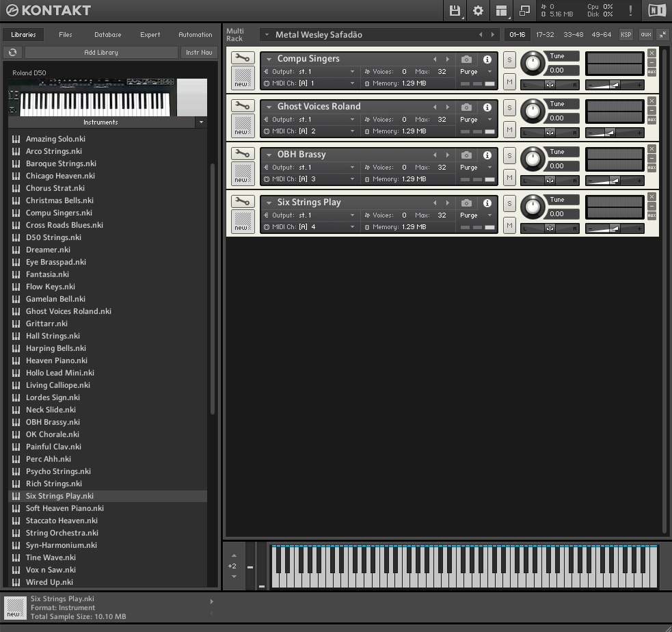Open MIDI channel dropdown for Six Strings Play

(x=352, y=227)
